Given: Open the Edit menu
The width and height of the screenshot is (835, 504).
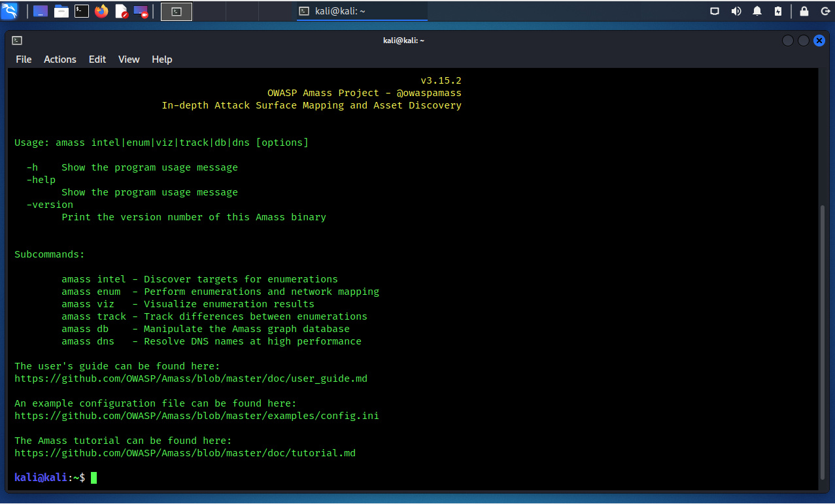Looking at the screenshot, I should pyautogui.click(x=97, y=59).
